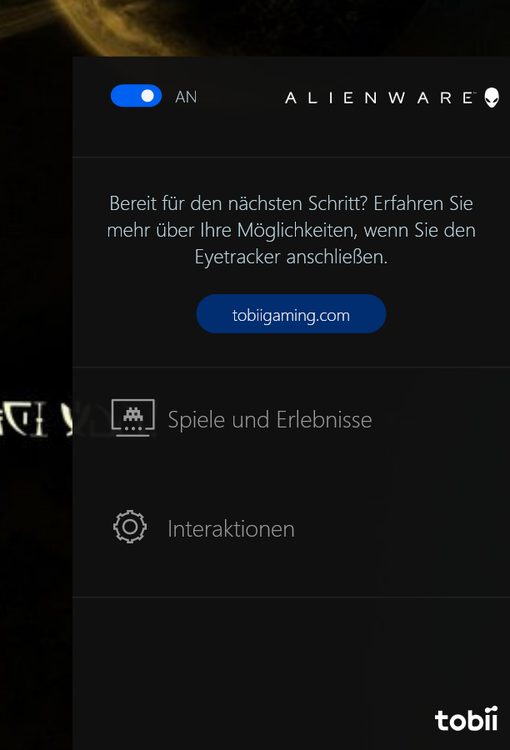
Task: Click the blue track of the AN toggle
Action: (x=124, y=96)
